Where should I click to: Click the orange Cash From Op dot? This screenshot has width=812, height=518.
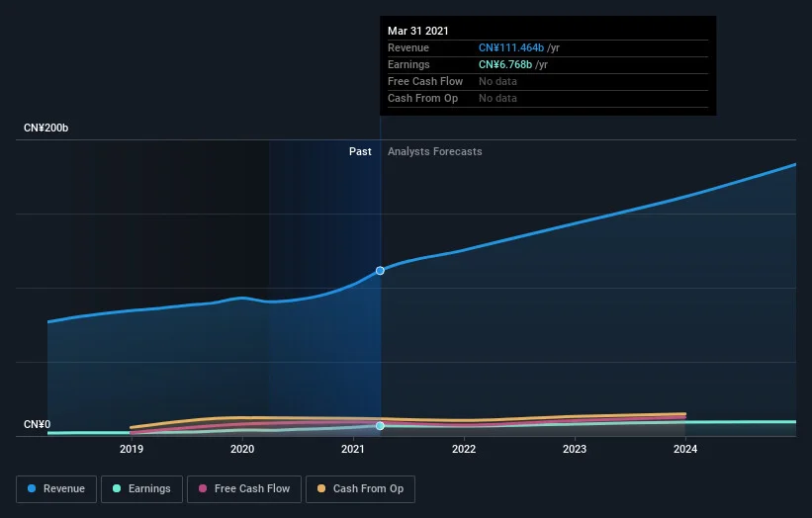(321, 488)
